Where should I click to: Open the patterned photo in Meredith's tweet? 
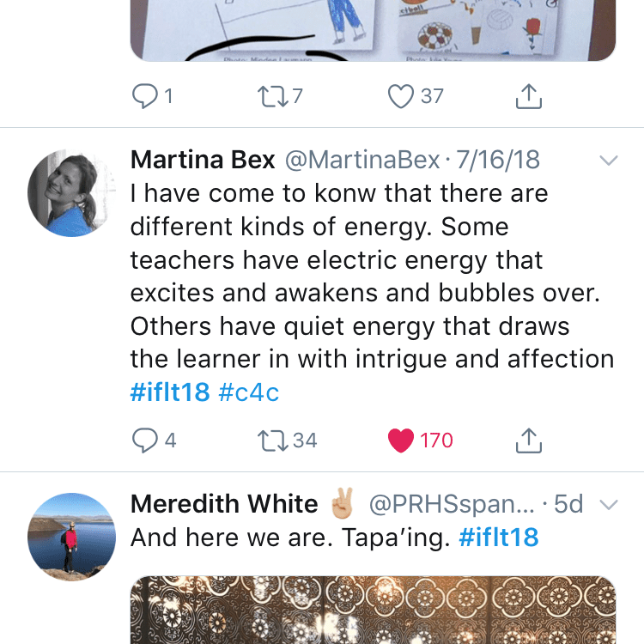tap(373, 610)
